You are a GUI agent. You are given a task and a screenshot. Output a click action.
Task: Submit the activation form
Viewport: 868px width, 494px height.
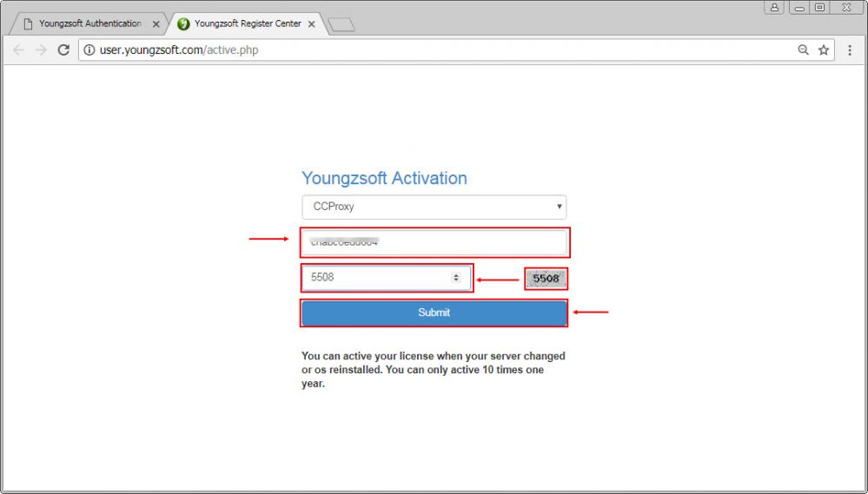click(434, 313)
